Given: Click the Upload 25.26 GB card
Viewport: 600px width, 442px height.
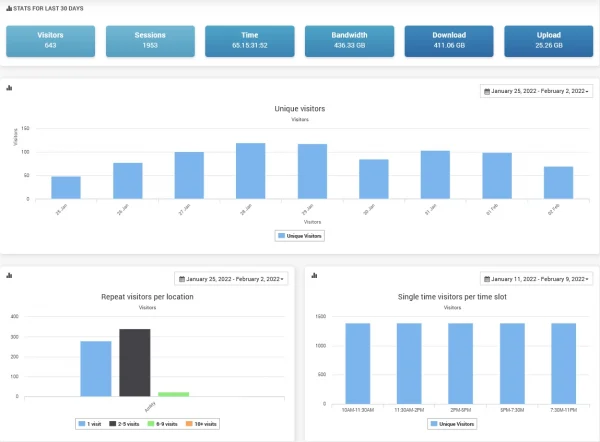Looking at the screenshot, I should (x=548, y=40).
